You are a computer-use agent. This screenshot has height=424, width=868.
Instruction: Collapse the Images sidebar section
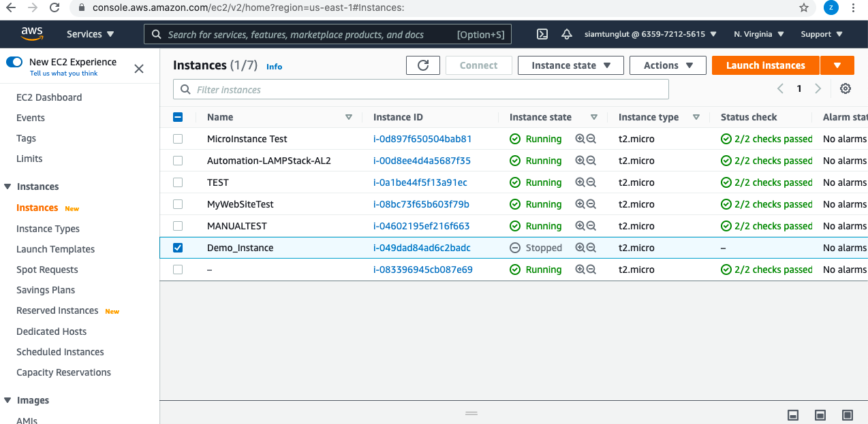point(7,400)
